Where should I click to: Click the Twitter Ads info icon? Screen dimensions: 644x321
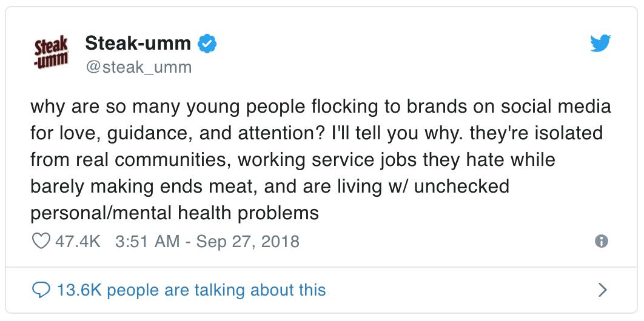pos(601,242)
